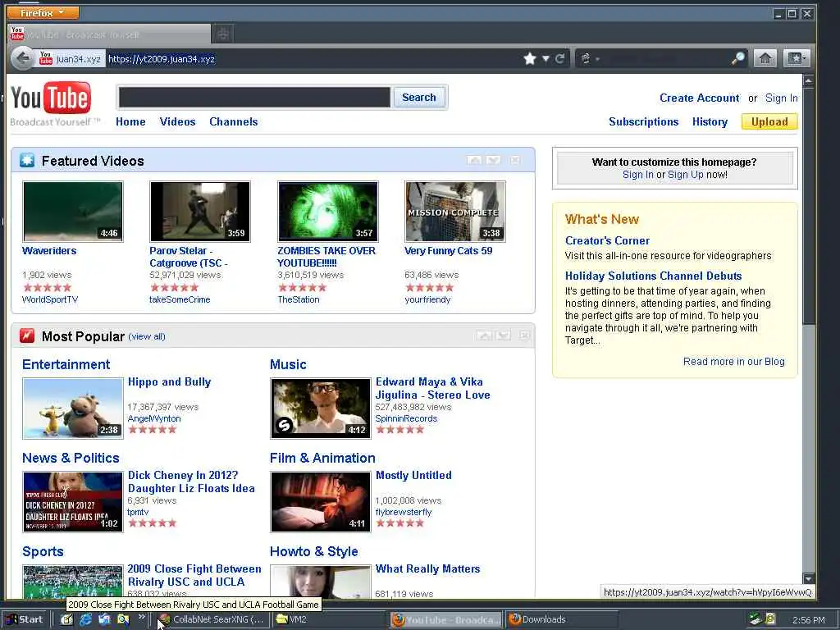
Task: Open the URL history dropdown arrow
Action: point(546,58)
